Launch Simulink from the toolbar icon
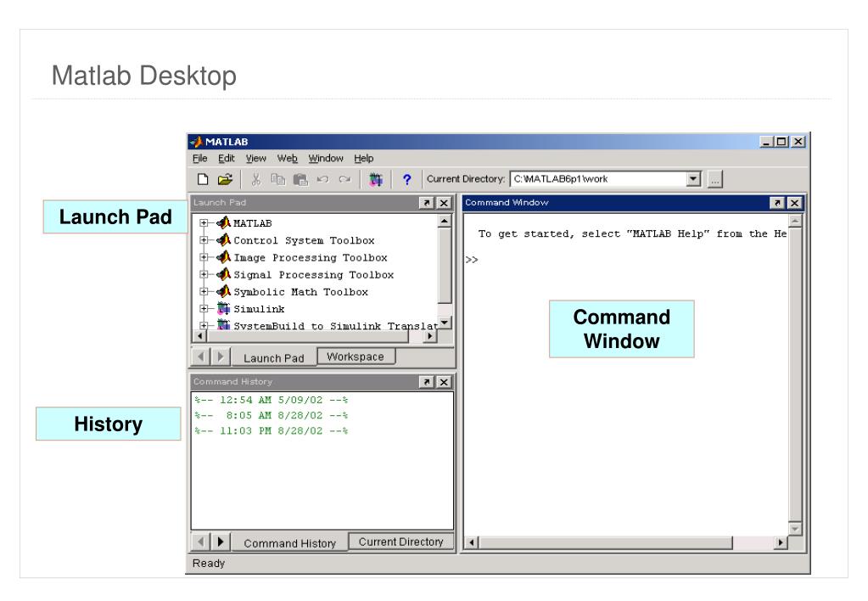Image resolution: width=868 pixels, height=601 pixels. (x=376, y=179)
